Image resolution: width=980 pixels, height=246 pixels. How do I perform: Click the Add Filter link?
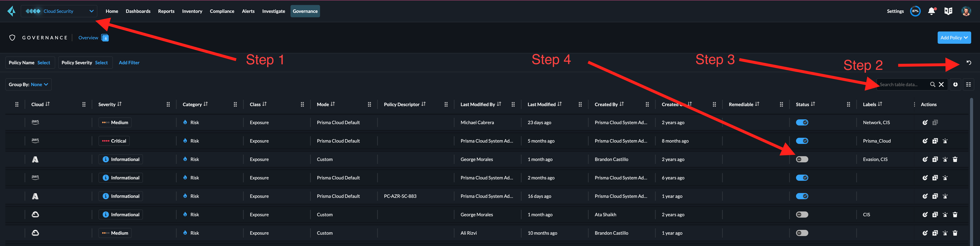pos(129,63)
